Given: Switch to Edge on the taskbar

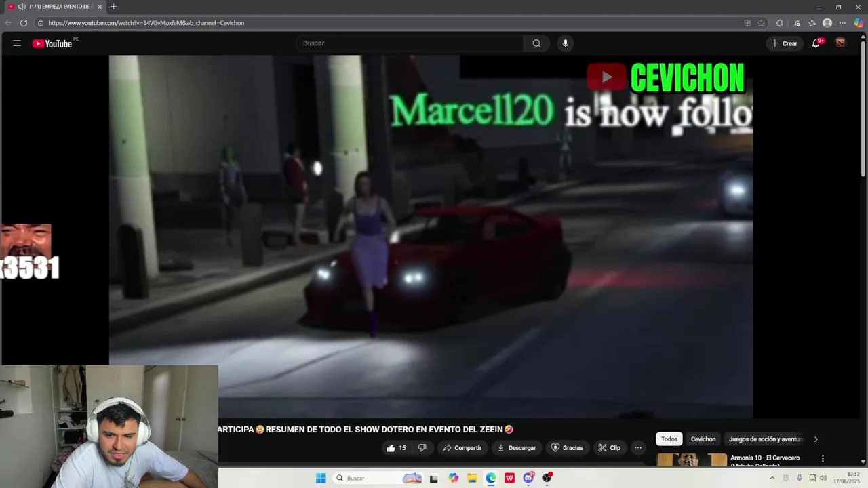Looking at the screenshot, I should coord(491,478).
